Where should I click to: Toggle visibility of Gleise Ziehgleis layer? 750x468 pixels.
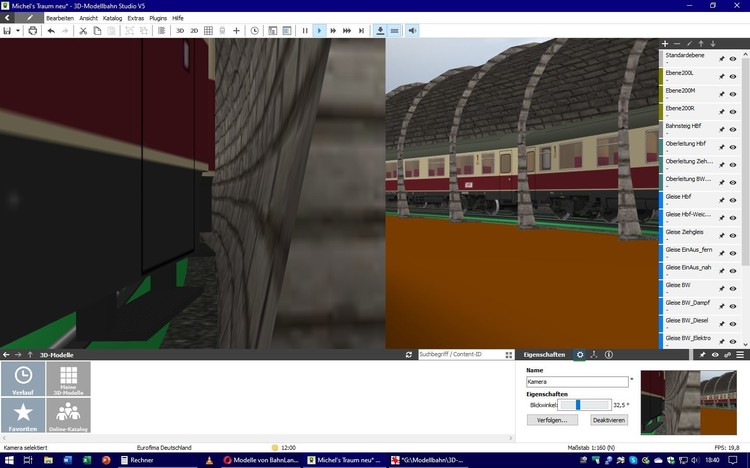coord(733,235)
